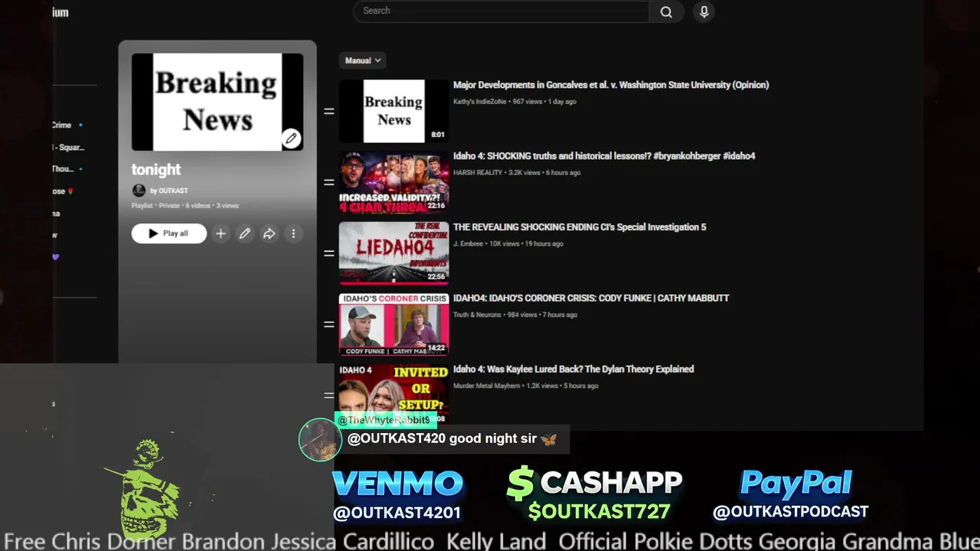The image size is (980, 551).
Task: Grab drag handle for REVEALING SHOCKING ENDING video
Action: click(328, 253)
